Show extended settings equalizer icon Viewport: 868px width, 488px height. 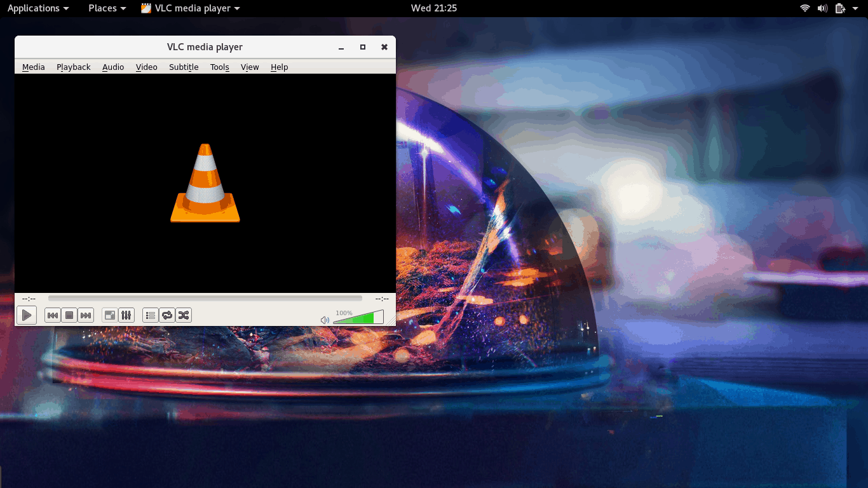click(126, 315)
